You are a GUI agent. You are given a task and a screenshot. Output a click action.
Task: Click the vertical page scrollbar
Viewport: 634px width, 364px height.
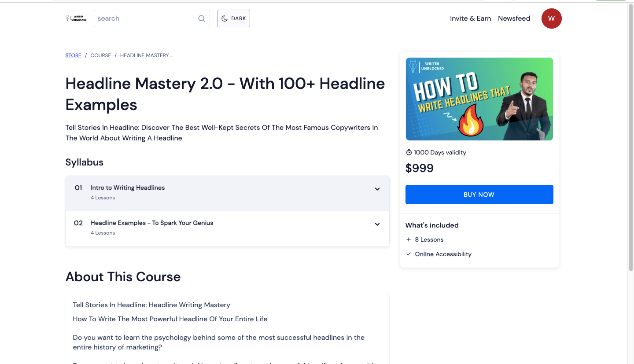630,132
